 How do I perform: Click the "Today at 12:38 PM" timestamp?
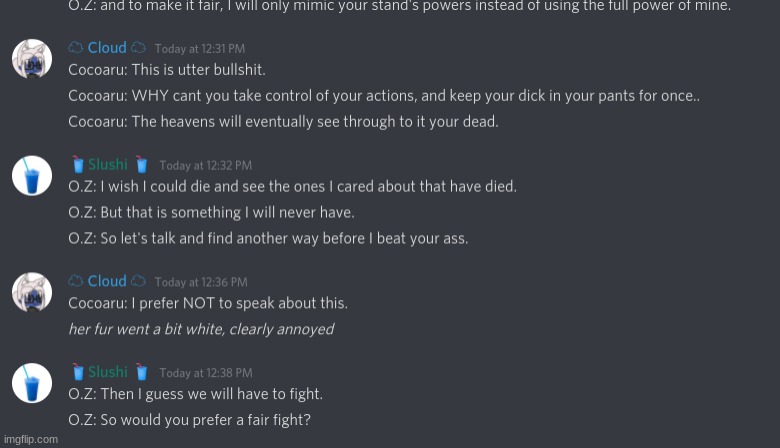pyautogui.click(x=205, y=373)
